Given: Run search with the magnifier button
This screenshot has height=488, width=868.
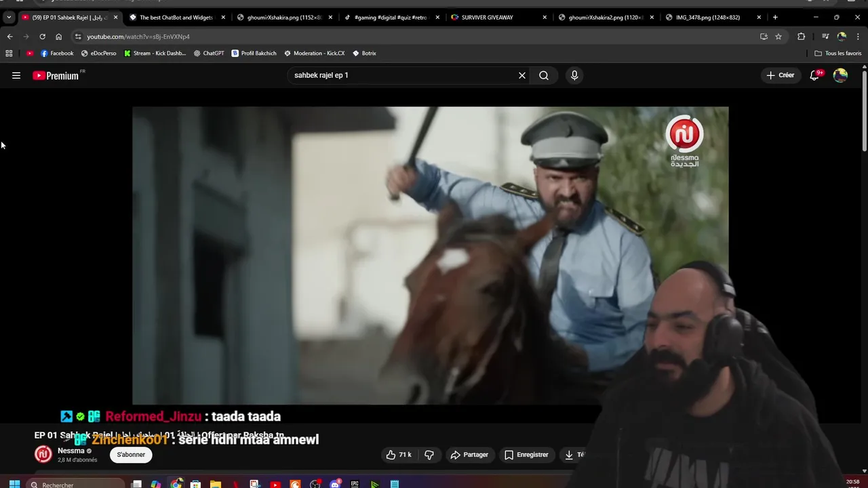Looking at the screenshot, I should pyautogui.click(x=544, y=75).
